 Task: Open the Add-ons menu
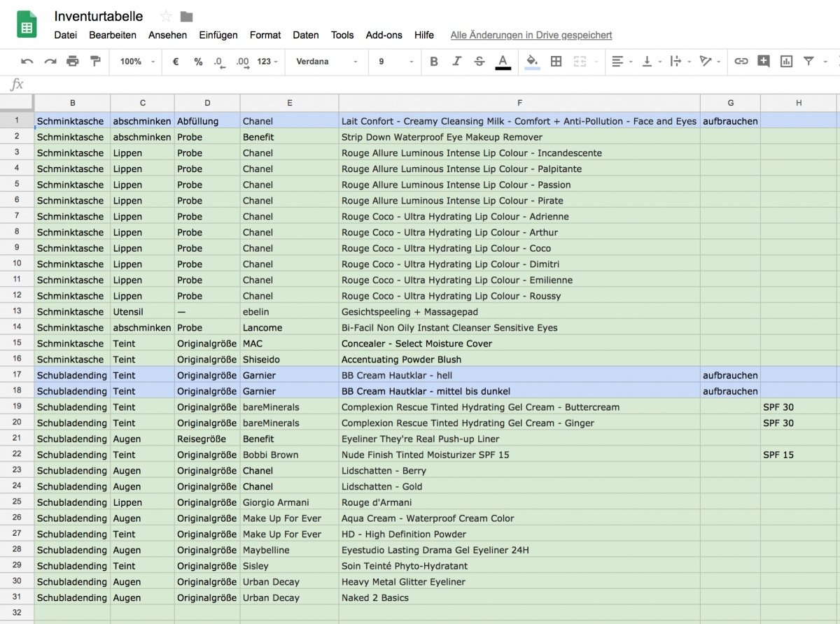(x=384, y=35)
